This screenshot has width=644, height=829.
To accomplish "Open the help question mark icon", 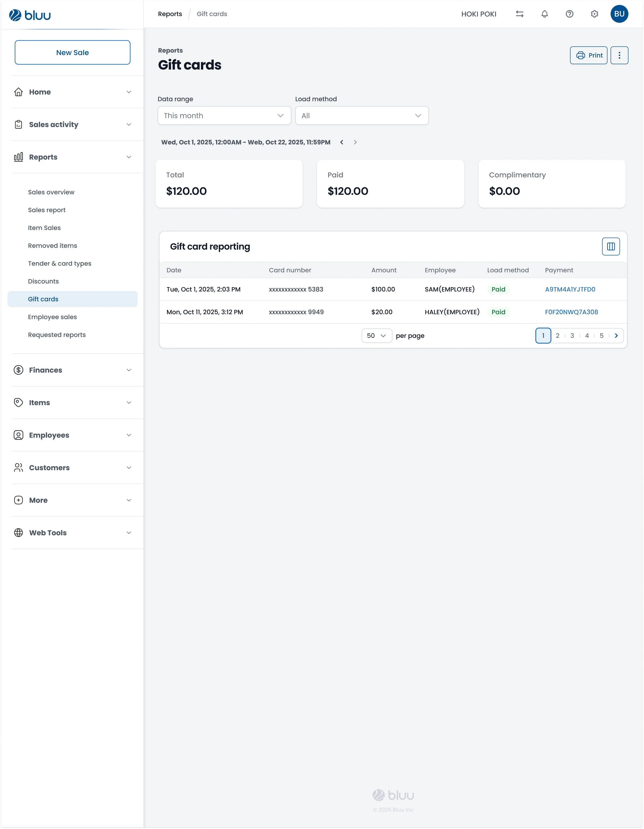I will (x=569, y=14).
